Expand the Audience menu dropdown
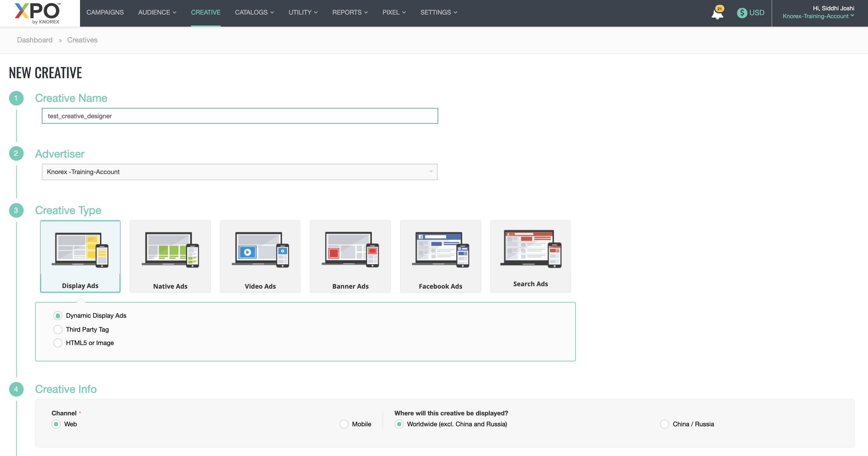This screenshot has width=868, height=456. 157,12
